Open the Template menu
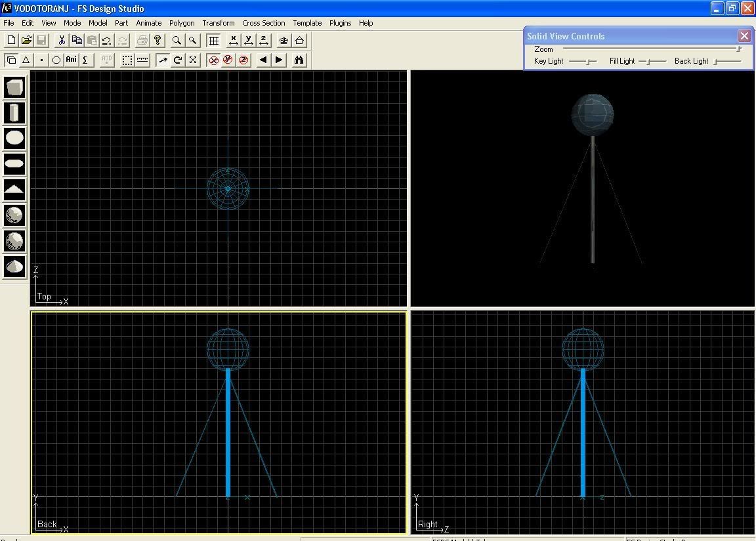Image resolution: width=756 pixels, height=541 pixels. [x=307, y=23]
